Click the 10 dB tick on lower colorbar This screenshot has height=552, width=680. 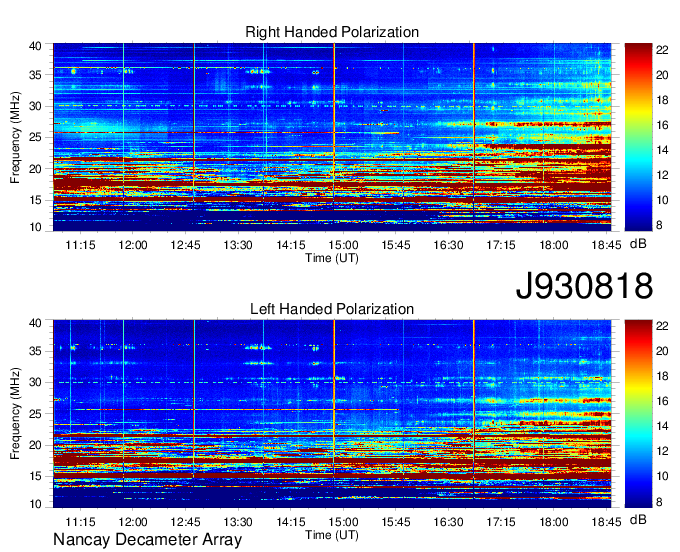click(662, 477)
